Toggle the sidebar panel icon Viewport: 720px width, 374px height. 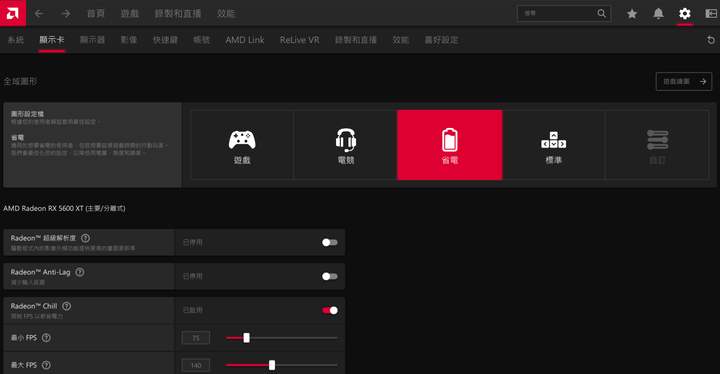tap(711, 13)
